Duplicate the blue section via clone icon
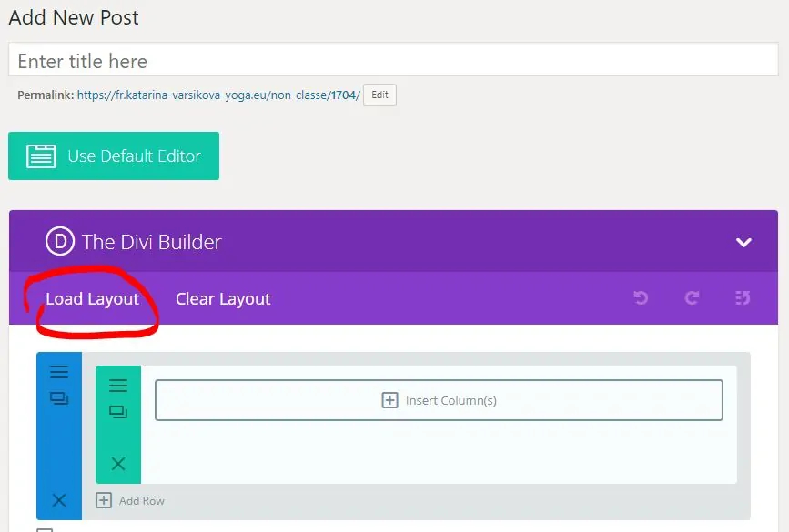Screen dimensions: 789x532 pyautogui.click(x=59, y=398)
